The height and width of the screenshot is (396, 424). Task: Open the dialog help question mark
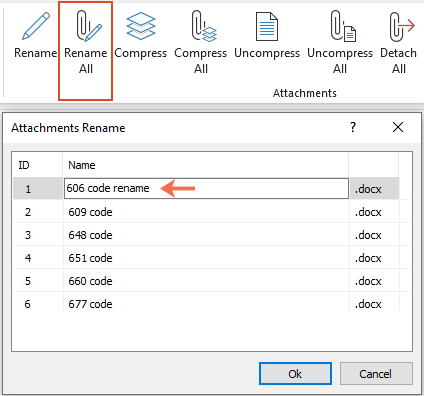[353, 127]
